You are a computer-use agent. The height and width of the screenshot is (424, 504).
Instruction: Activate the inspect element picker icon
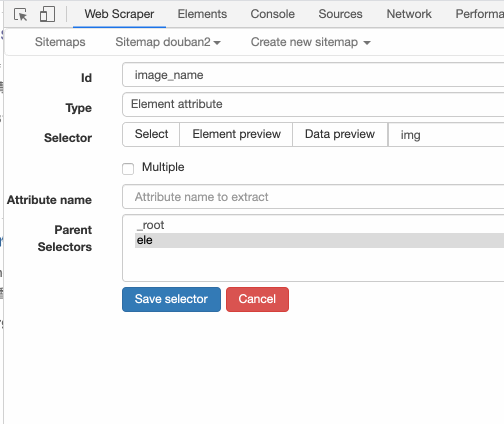[20, 15]
